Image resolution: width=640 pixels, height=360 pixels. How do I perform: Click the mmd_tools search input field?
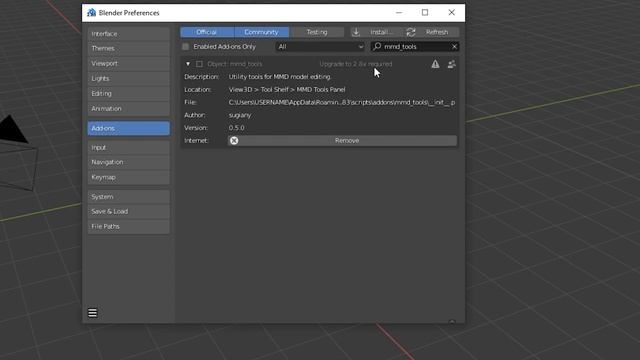[415, 47]
